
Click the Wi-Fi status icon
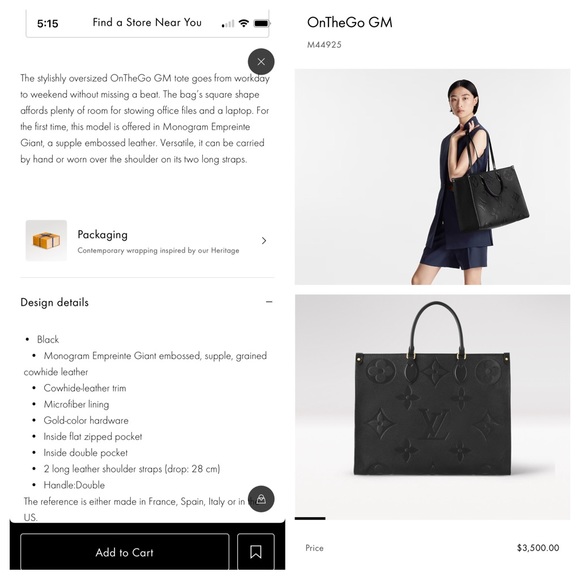pos(243,23)
